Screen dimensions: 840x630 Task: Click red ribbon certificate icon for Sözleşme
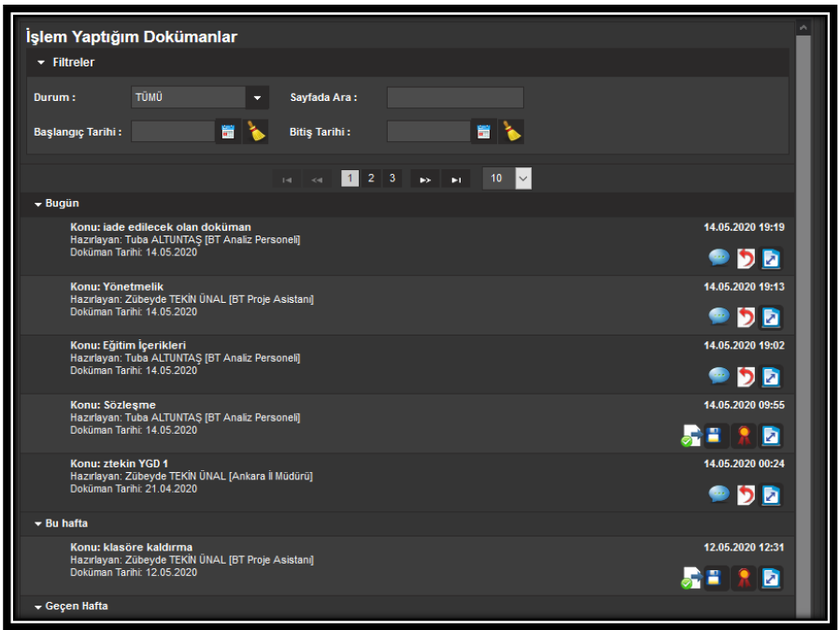(745, 436)
